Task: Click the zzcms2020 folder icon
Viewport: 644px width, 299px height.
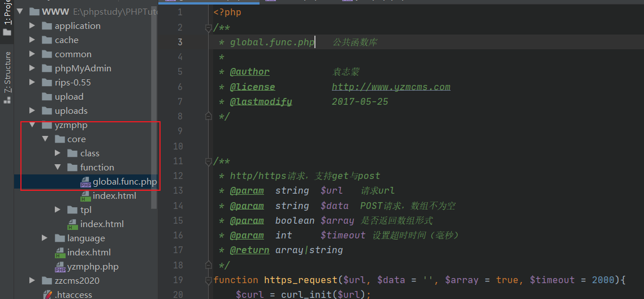Action: [x=47, y=281]
